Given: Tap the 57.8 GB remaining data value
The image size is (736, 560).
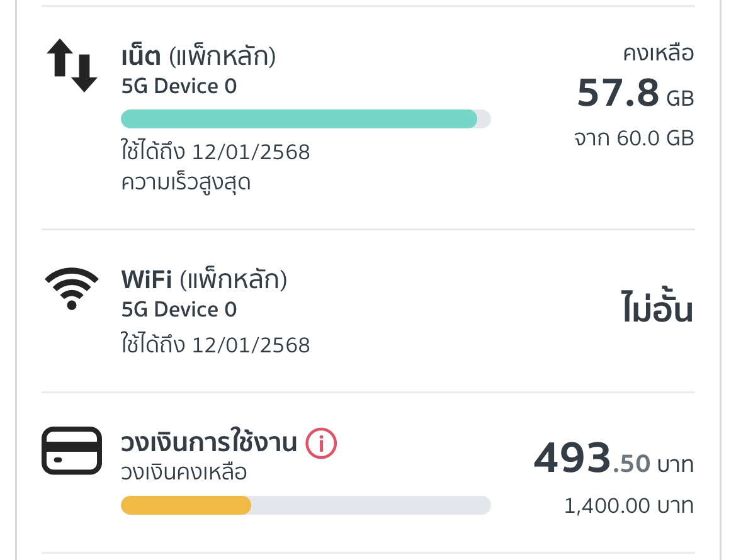Looking at the screenshot, I should coord(635,94).
